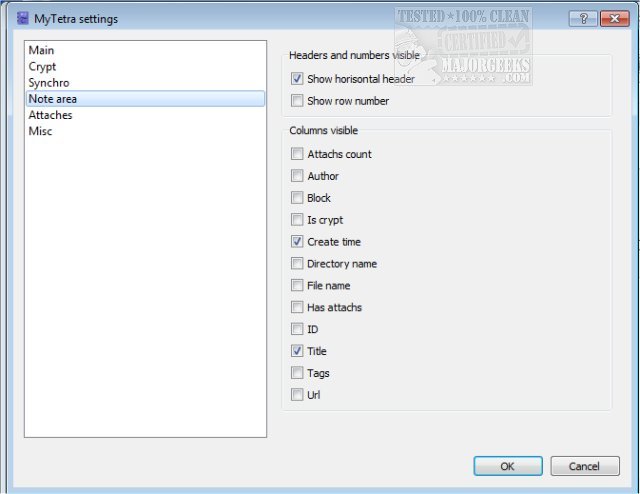Dismiss the dialog with Cancel
The image size is (640, 494).
[x=584, y=466]
